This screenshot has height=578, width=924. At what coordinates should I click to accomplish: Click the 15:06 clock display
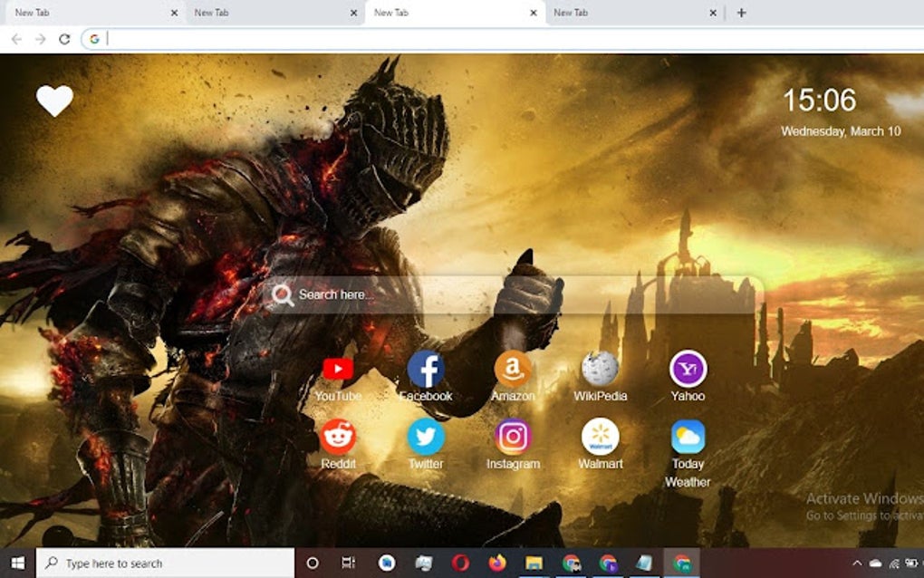tap(819, 101)
